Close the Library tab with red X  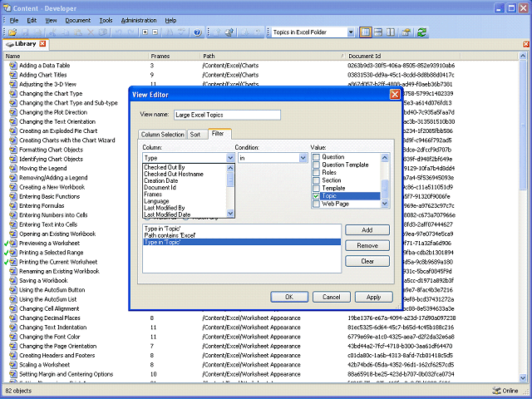(x=42, y=44)
